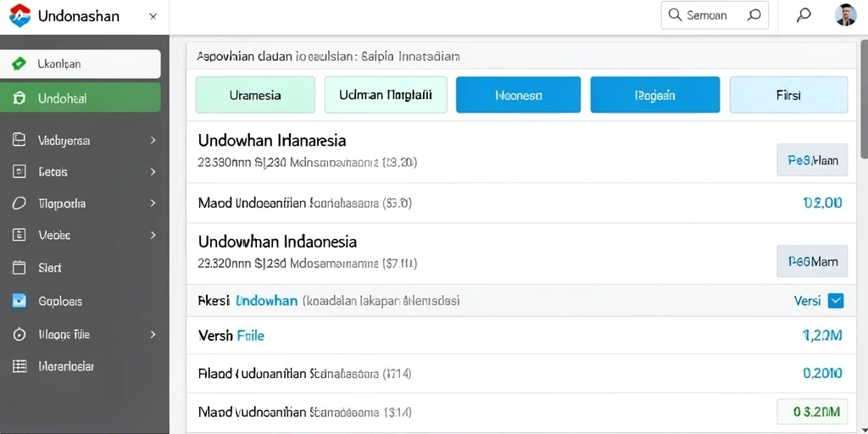Image resolution: width=868 pixels, height=434 pixels.
Task: Select the Udman Ilorgtaiii tab
Action: tap(386, 95)
